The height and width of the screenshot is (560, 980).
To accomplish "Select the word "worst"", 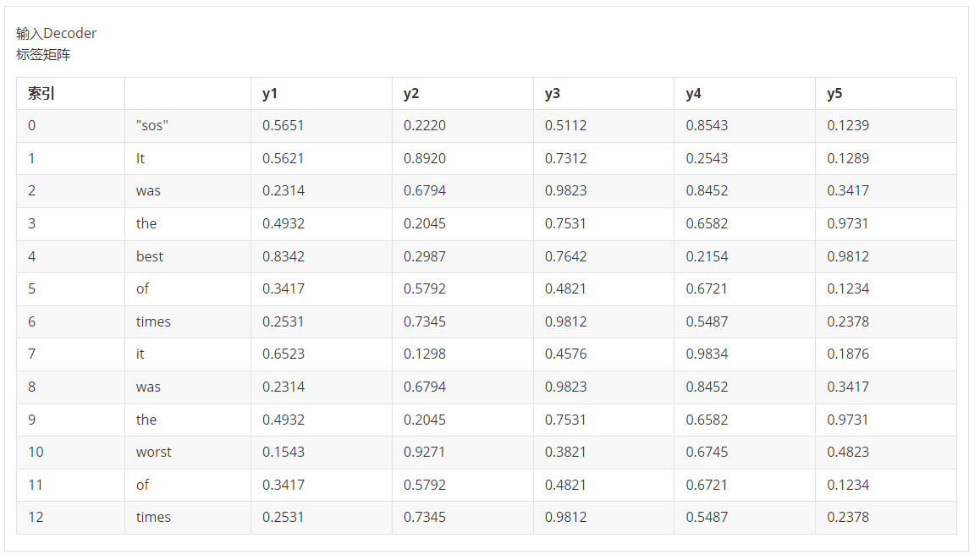I will click(x=154, y=452).
